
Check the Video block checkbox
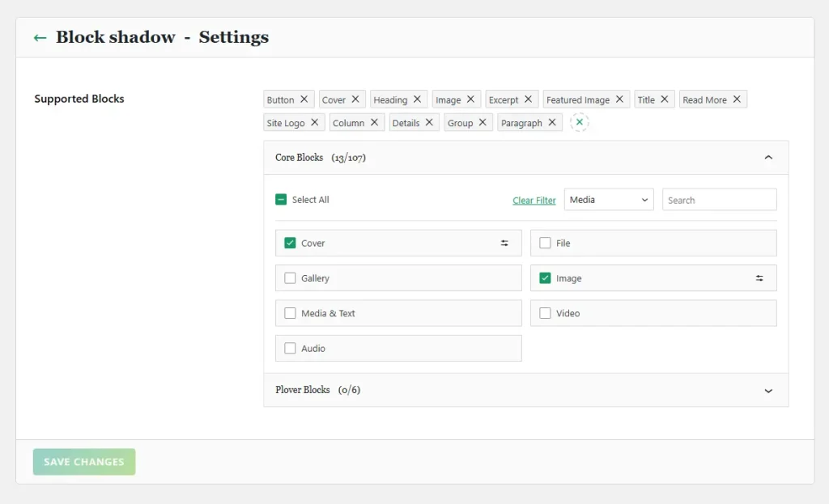pyautogui.click(x=545, y=313)
